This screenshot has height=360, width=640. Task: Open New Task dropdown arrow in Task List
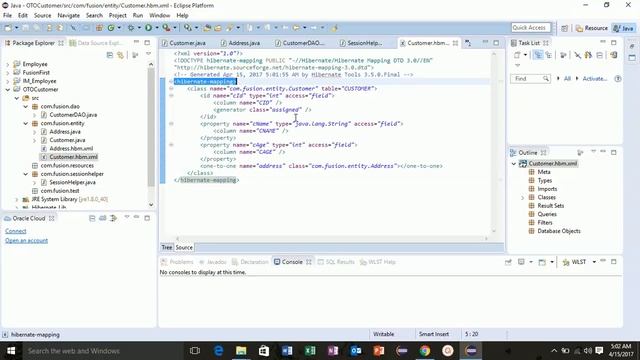tap(525, 55)
